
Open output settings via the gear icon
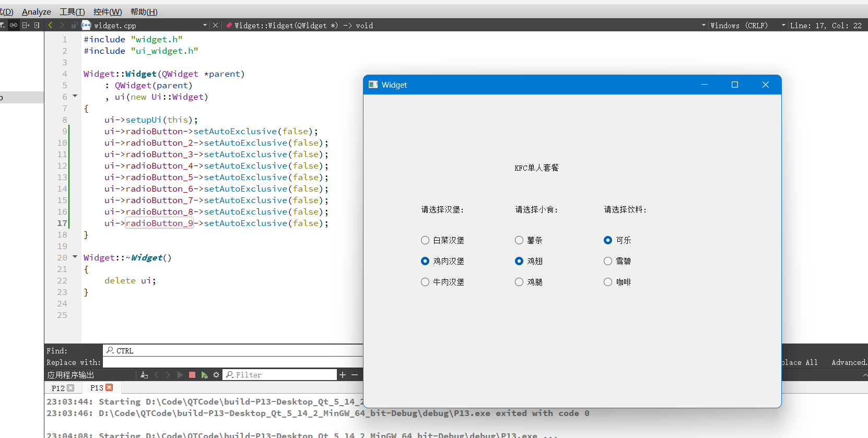point(216,375)
